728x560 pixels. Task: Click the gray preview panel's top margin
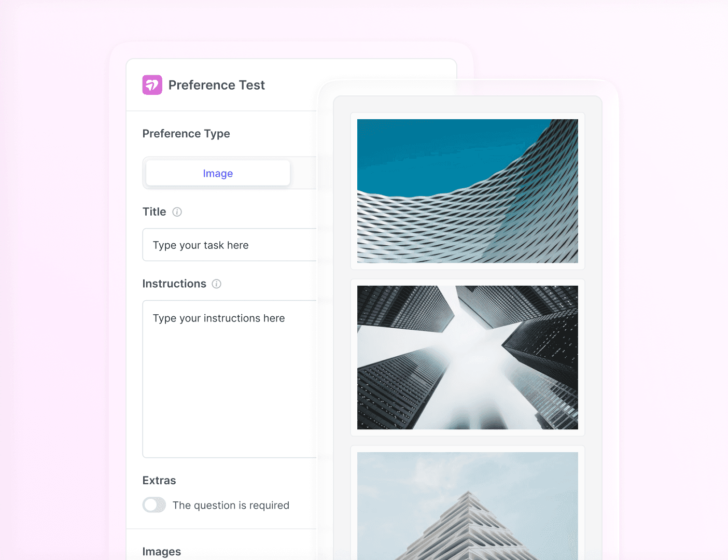468,104
